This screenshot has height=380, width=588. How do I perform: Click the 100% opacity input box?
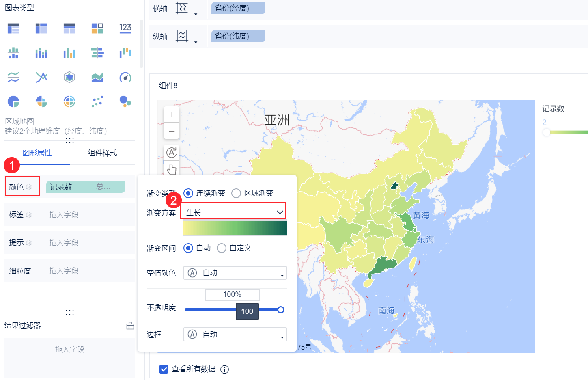coord(233,294)
